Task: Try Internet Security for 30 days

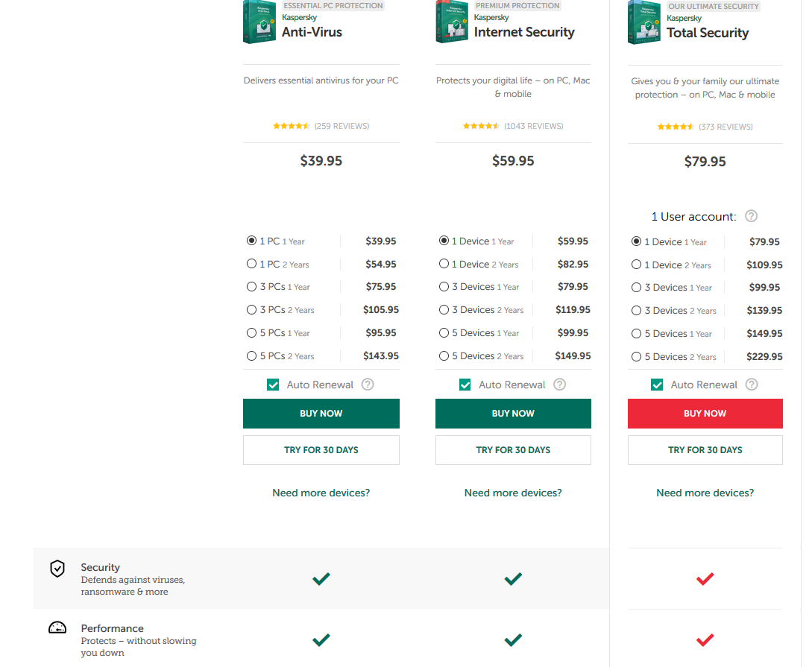Action: (x=513, y=450)
